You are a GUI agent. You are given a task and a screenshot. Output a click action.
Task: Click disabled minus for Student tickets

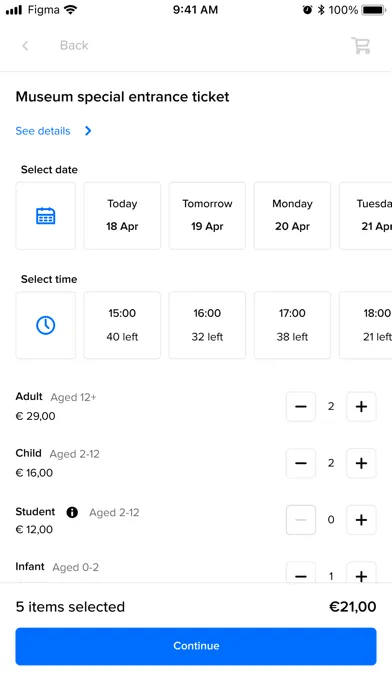(301, 520)
